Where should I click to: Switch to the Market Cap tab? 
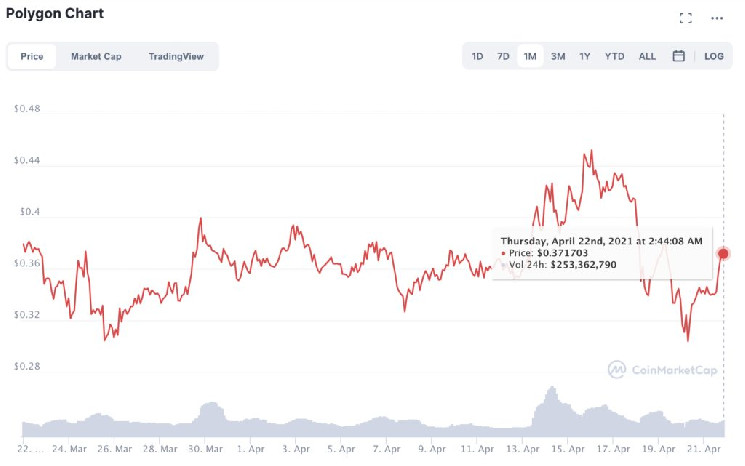click(x=96, y=56)
